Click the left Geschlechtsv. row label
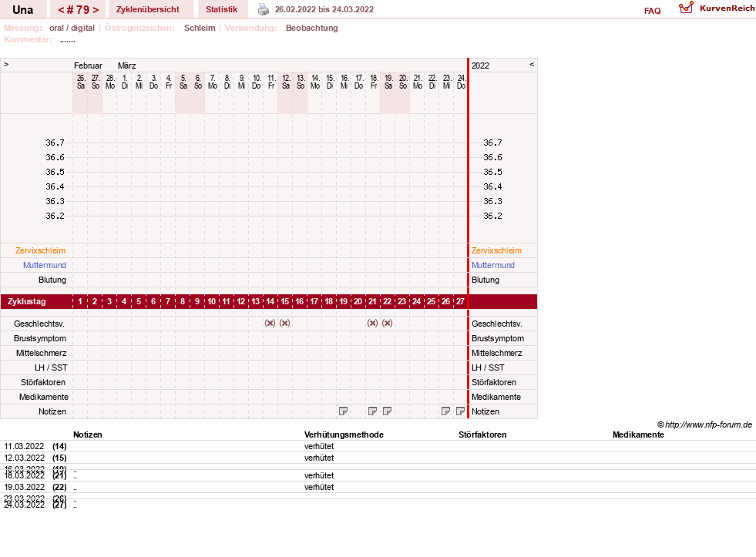The height and width of the screenshot is (557, 756). click(x=39, y=324)
